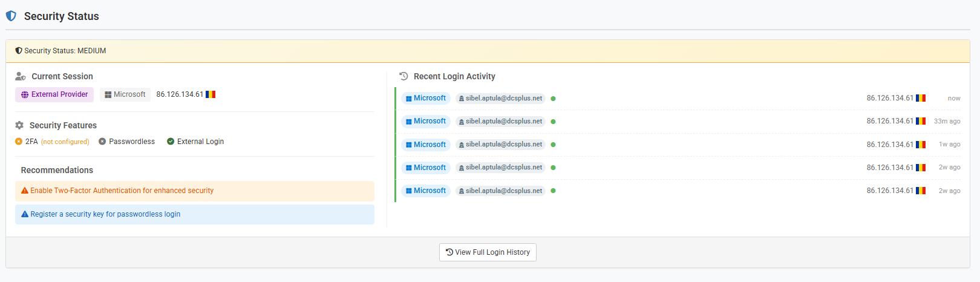Click the 'now' timestamp
This screenshot has height=282, width=980.
(x=954, y=98)
